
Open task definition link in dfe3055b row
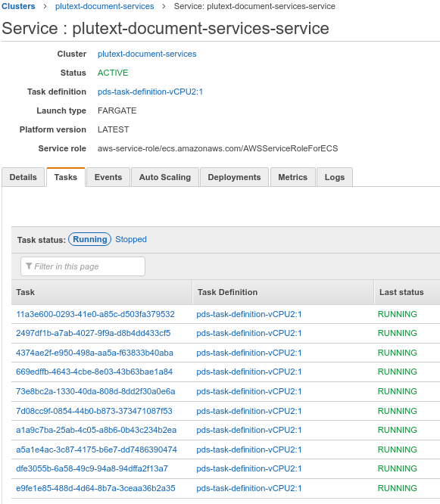pos(249,468)
